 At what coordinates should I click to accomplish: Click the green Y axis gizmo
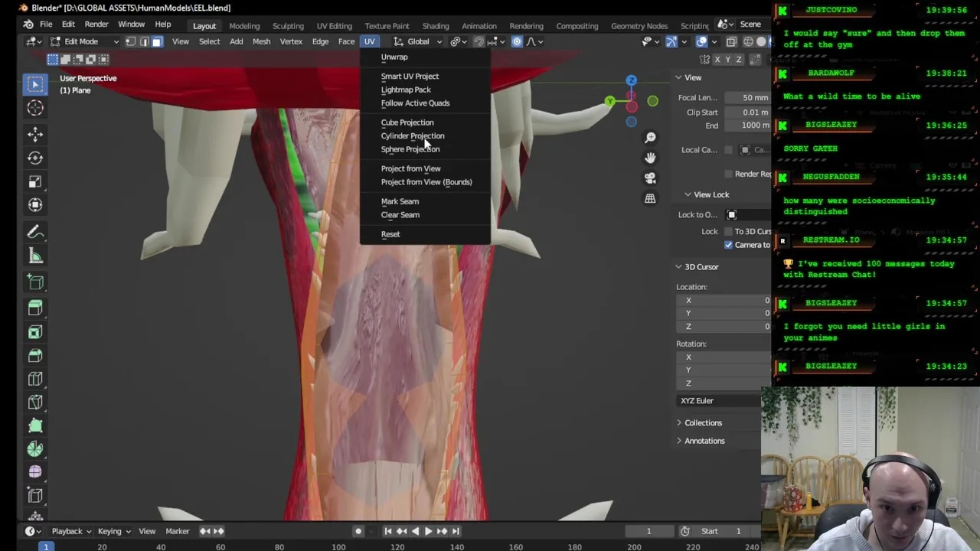609,101
